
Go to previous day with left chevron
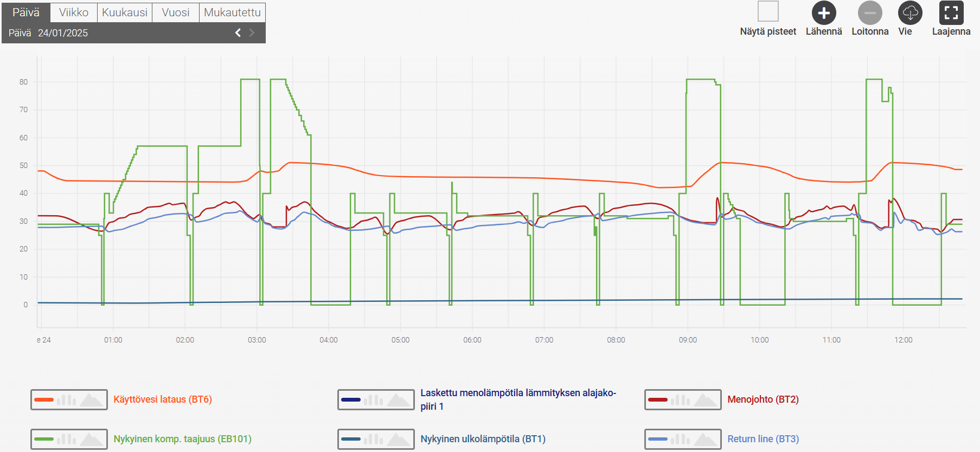point(238,33)
